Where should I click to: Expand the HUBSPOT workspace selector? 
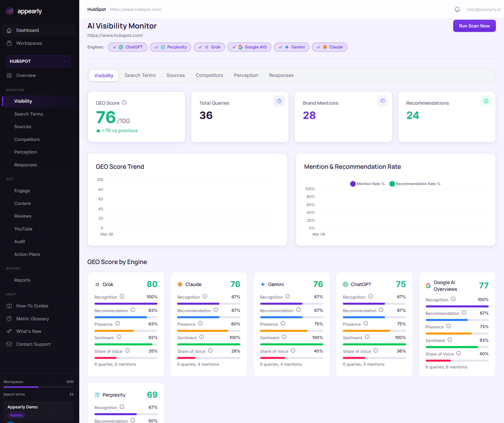[x=38, y=61]
